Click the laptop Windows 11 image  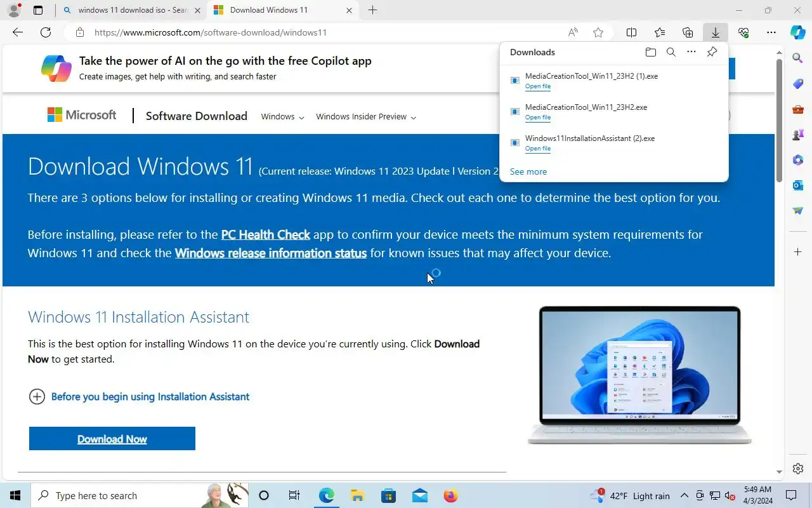[639, 375]
